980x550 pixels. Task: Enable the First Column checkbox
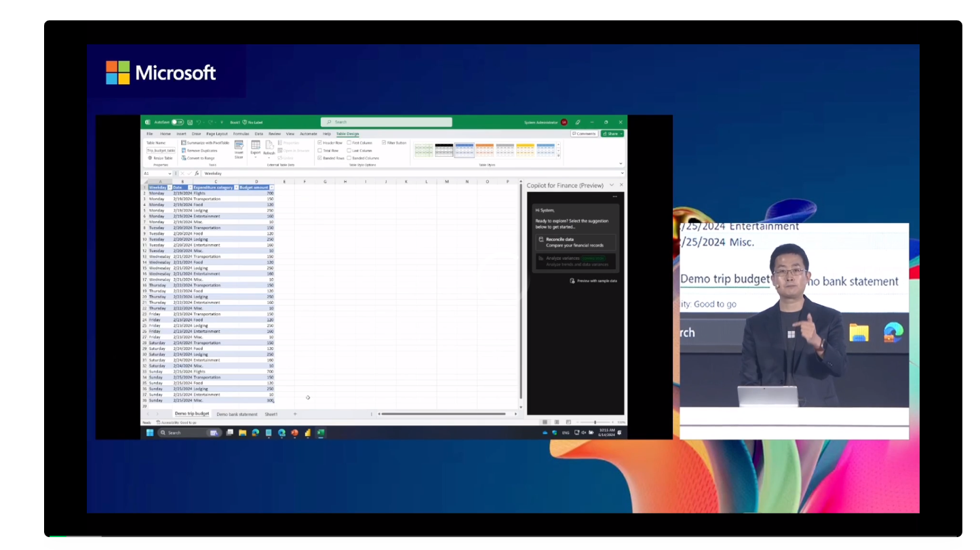coord(349,143)
